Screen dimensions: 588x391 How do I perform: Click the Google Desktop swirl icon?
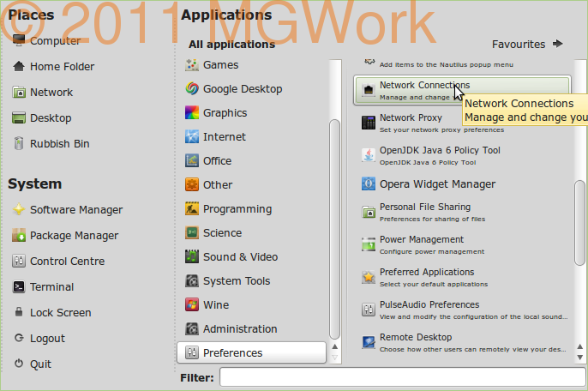pyautogui.click(x=192, y=89)
